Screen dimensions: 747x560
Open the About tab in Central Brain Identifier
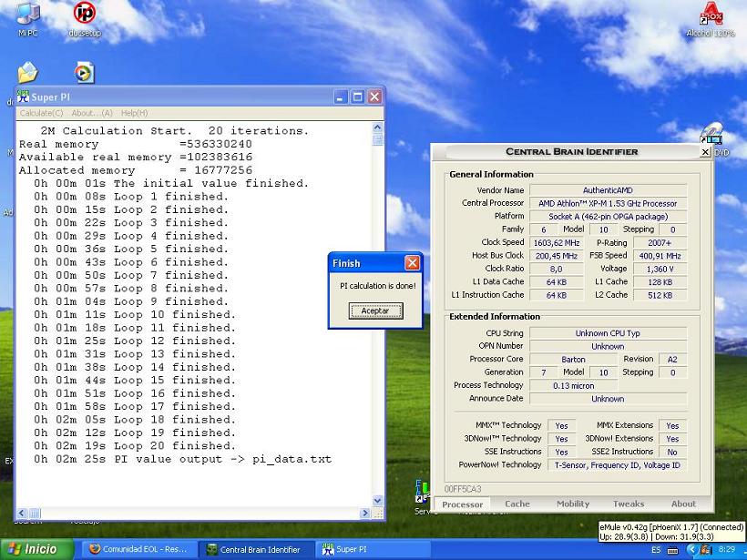click(683, 504)
